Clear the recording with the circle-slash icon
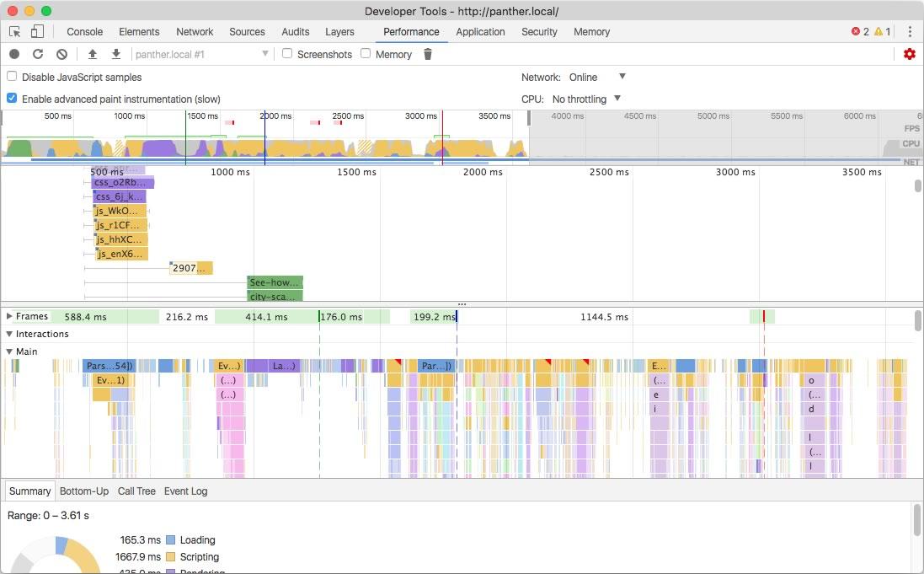The width and height of the screenshot is (924, 574). 61,54
